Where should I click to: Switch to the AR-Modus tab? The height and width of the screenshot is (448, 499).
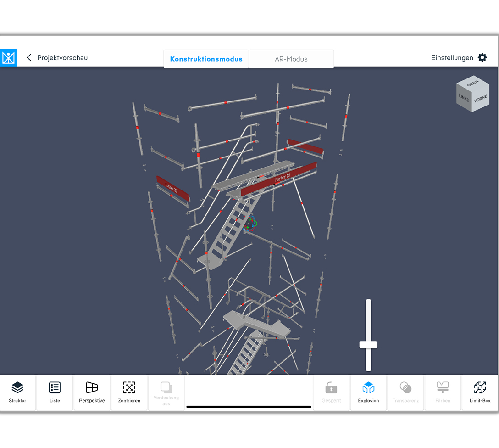[291, 59]
